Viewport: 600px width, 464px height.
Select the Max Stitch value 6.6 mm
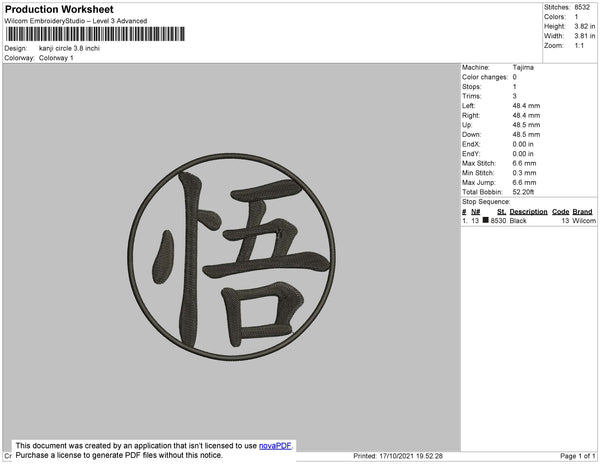[x=524, y=163]
